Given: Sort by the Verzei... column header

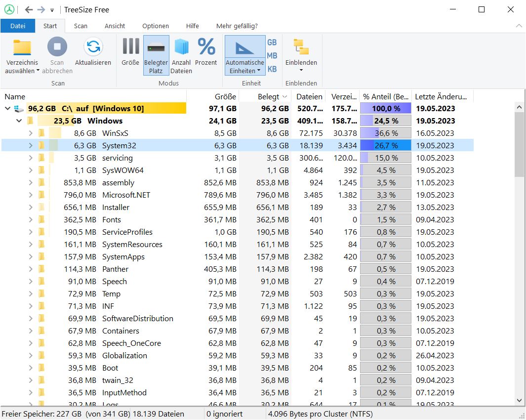Looking at the screenshot, I should [x=342, y=97].
